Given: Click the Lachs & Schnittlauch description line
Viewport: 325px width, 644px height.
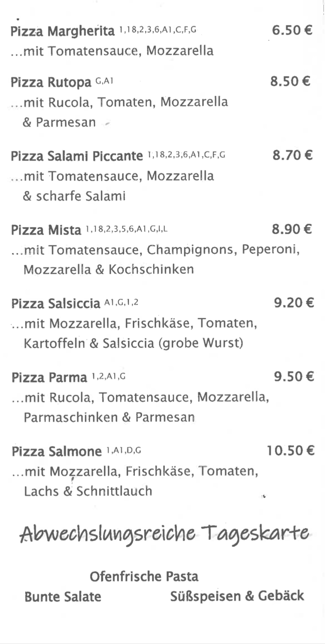Looking at the screenshot, I should click(x=88, y=491).
